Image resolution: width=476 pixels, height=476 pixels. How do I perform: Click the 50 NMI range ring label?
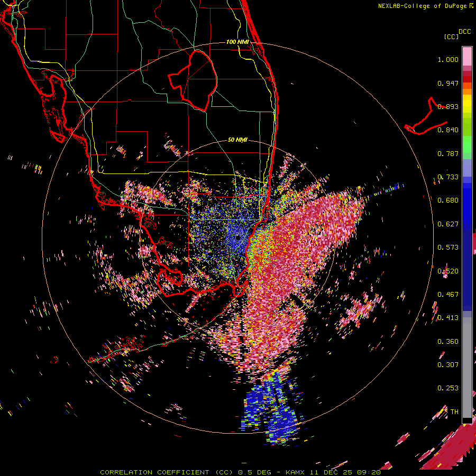tap(237, 140)
